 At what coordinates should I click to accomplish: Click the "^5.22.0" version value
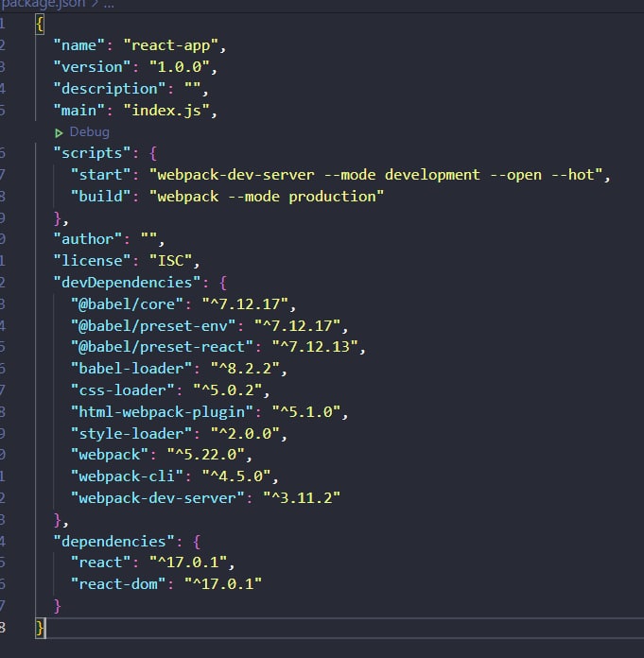[206, 455]
